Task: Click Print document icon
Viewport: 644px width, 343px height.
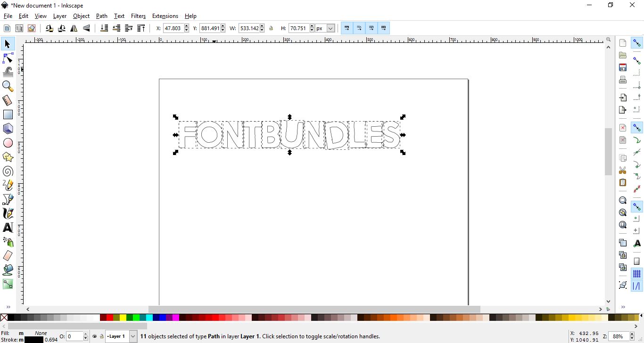Action: (x=623, y=80)
